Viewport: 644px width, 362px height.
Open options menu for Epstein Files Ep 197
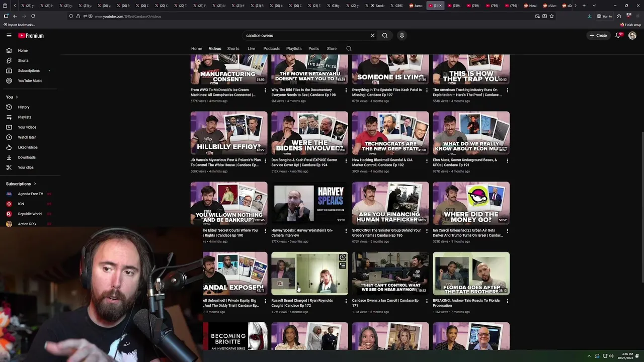(x=427, y=90)
